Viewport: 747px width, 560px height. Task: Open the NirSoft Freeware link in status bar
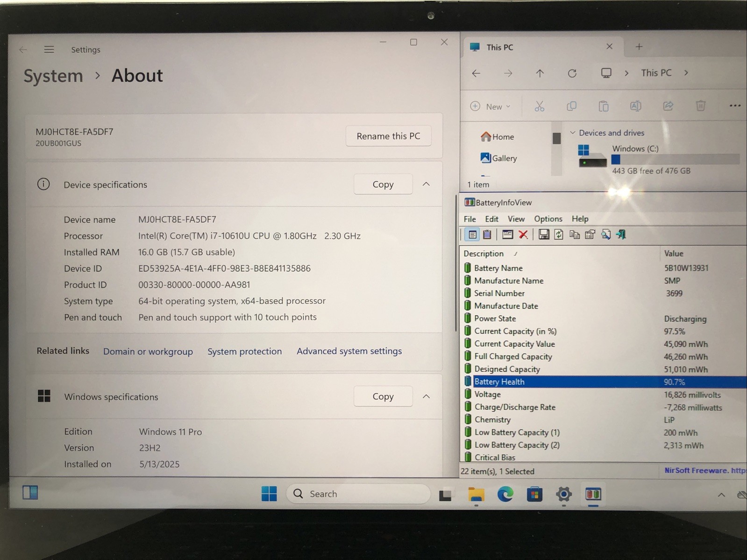pos(705,471)
